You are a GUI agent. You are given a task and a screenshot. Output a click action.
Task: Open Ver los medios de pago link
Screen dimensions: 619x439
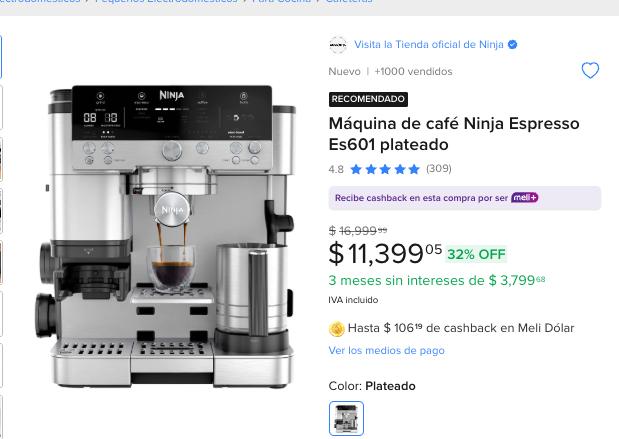pyautogui.click(x=386, y=350)
